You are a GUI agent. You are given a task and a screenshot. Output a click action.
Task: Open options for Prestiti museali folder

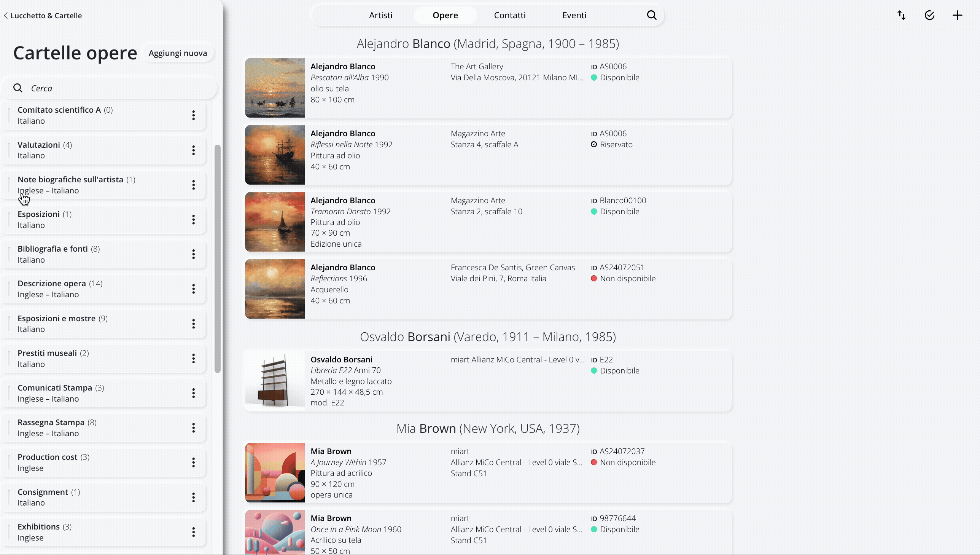194,358
